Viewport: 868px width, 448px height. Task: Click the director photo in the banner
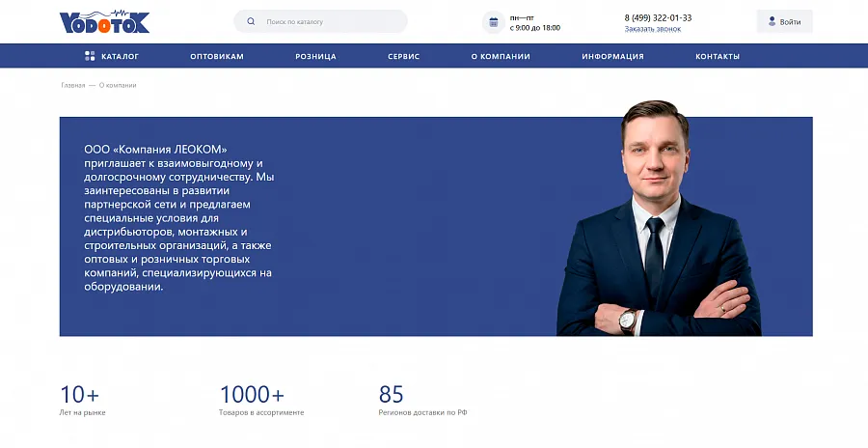click(659, 218)
